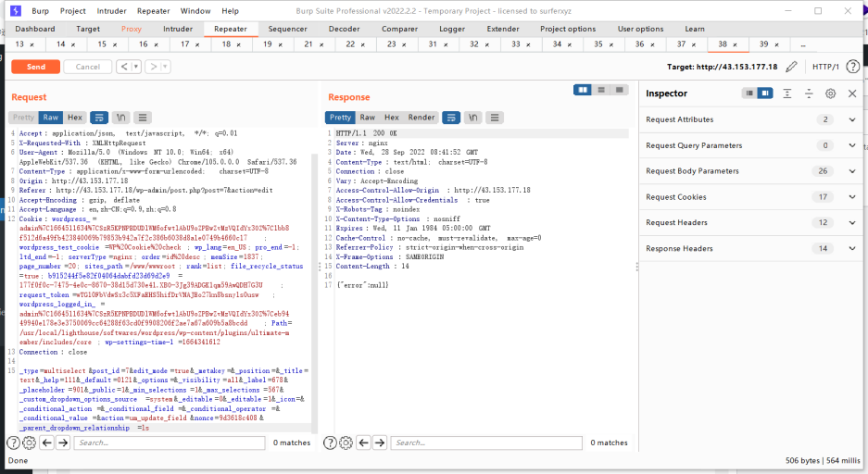Jump to next match in response search
868x474 pixels.
pyautogui.click(x=380, y=443)
